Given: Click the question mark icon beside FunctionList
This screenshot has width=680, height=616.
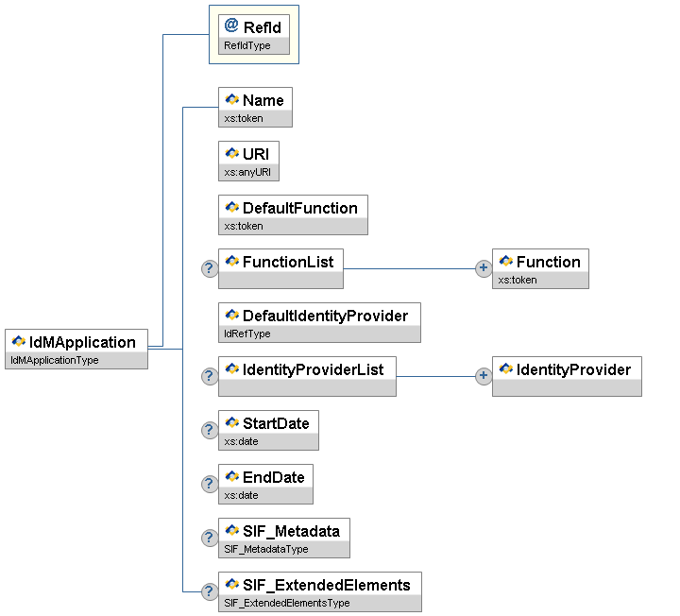Looking at the screenshot, I should click(x=210, y=269).
